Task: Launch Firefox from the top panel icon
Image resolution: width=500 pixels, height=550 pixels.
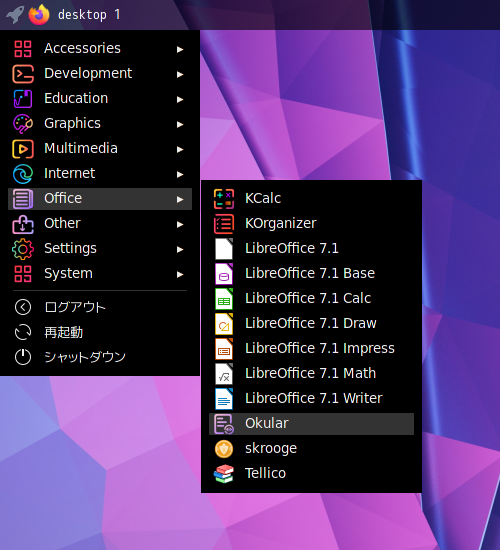Action: (x=39, y=15)
